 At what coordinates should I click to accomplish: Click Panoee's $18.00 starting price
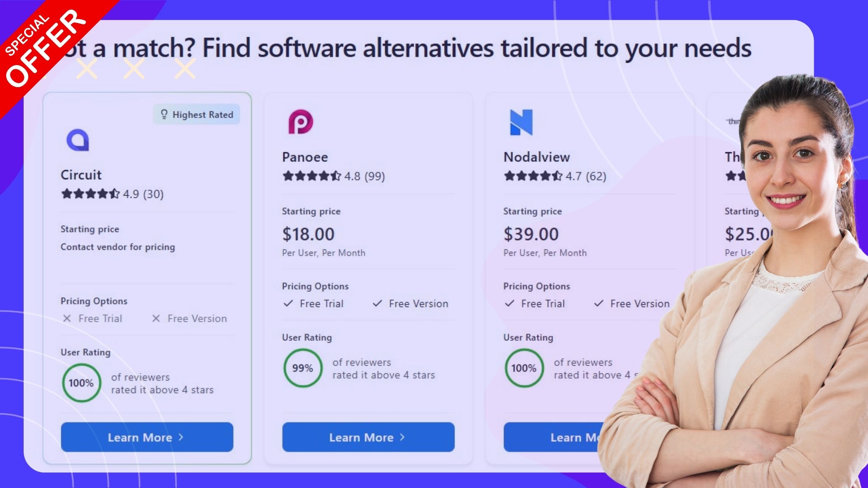tap(308, 234)
